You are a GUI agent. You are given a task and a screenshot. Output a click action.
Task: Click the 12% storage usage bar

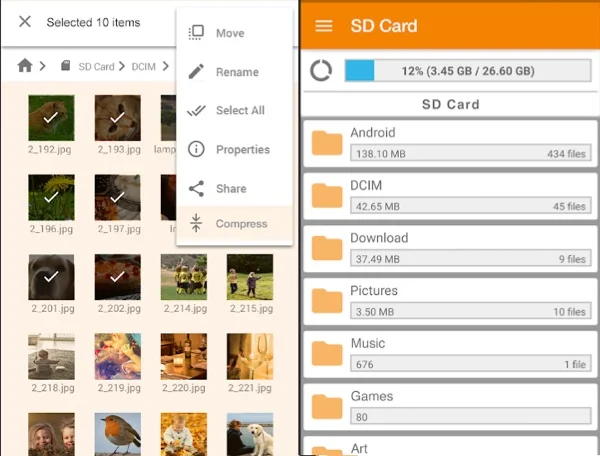(x=468, y=70)
